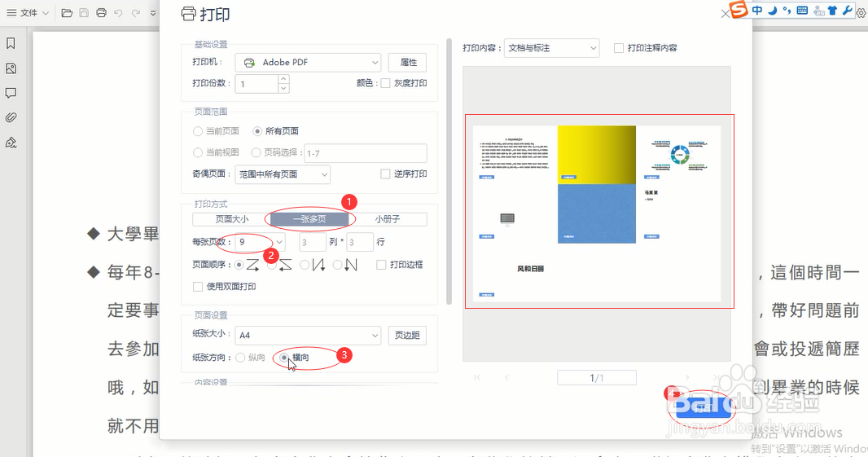Open the 每张页数 dropdown showing 9

[x=261, y=242]
